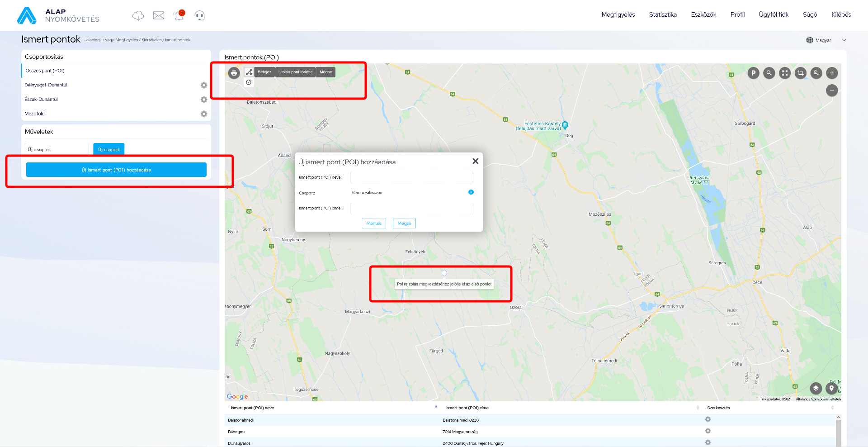868x447 pixels.
Task: Open the Statisztika menu
Action: [x=663, y=14]
